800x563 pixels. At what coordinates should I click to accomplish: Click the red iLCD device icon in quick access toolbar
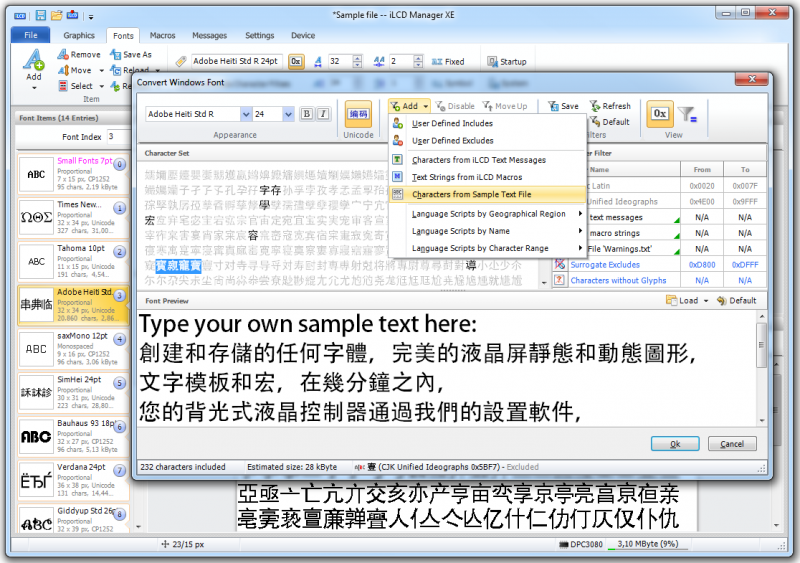72,15
